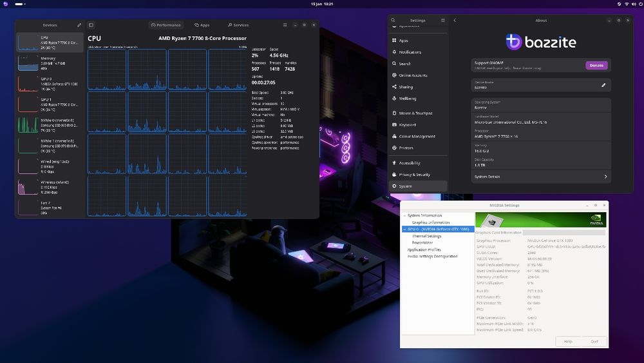Open Keyboard settings
This screenshot has height=363, width=644.
[x=418, y=124]
